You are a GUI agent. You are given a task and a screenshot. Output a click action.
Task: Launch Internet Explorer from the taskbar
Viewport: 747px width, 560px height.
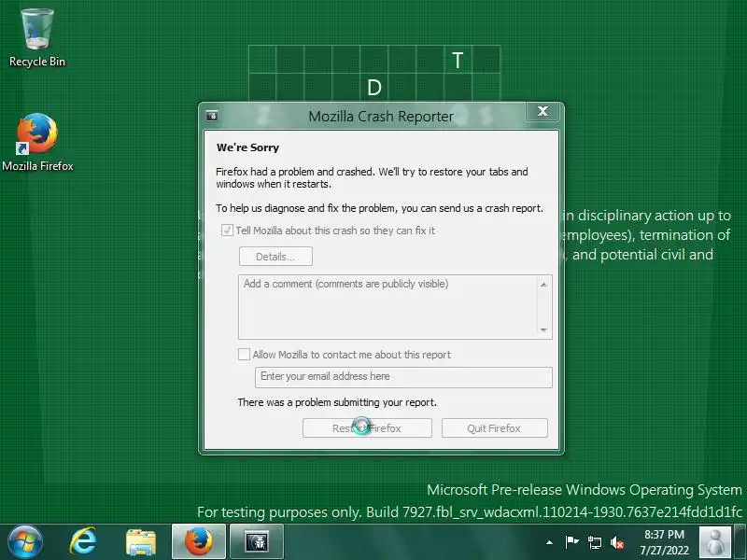[x=83, y=541]
